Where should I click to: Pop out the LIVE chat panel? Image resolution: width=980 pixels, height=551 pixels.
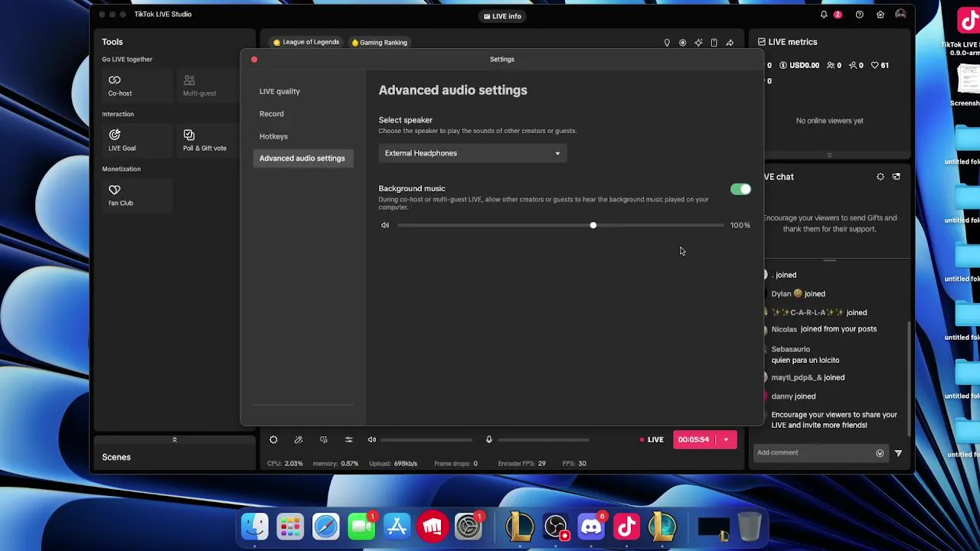(x=897, y=177)
